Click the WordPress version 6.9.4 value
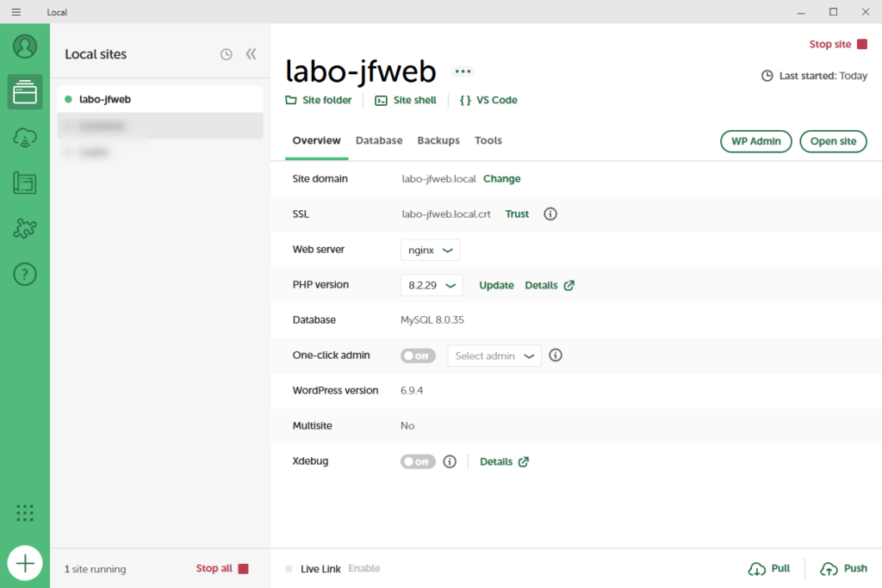 point(412,391)
